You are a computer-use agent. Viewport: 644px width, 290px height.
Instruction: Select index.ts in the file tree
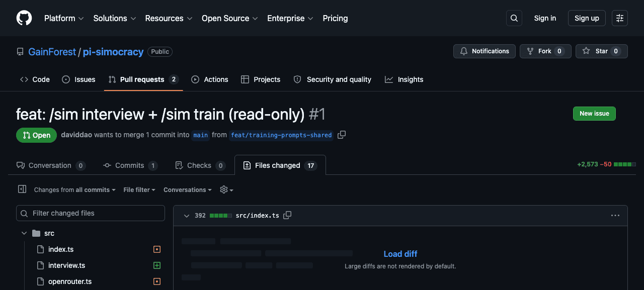61,249
